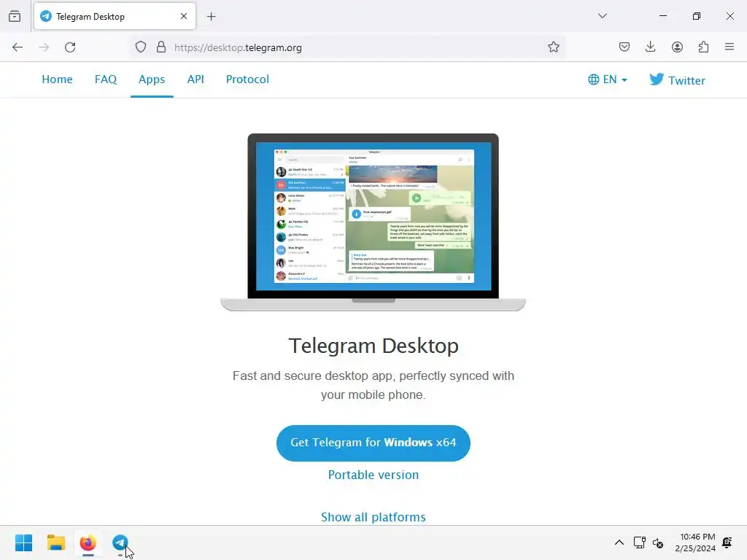The width and height of the screenshot is (747, 560).
Task: Switch to Firefox in the taskbar
Action: [88, 542]
